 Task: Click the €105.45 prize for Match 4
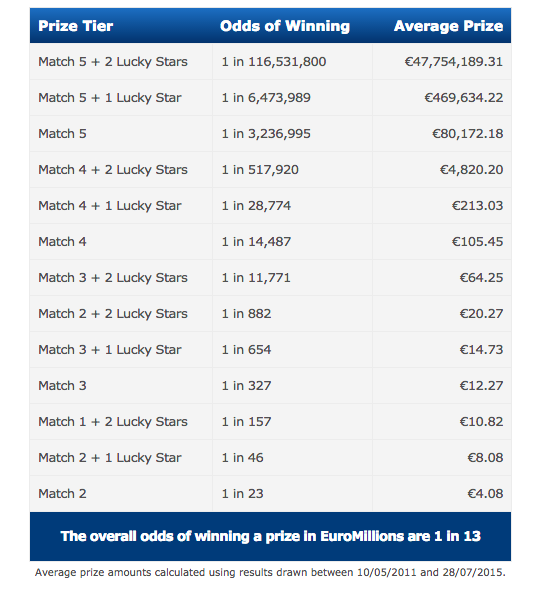477,242
